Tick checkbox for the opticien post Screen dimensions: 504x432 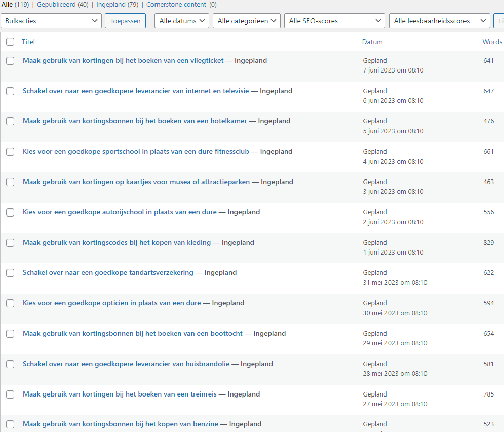10,303
